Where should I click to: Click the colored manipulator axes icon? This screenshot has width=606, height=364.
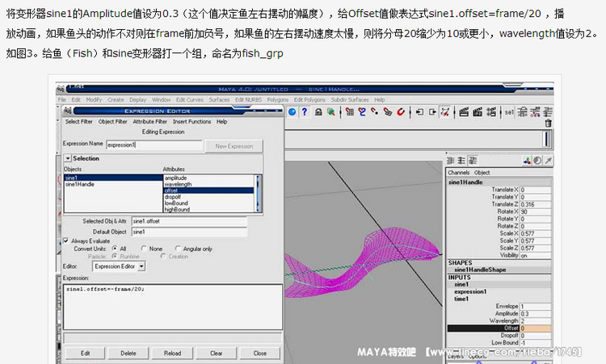click(527, 160)
